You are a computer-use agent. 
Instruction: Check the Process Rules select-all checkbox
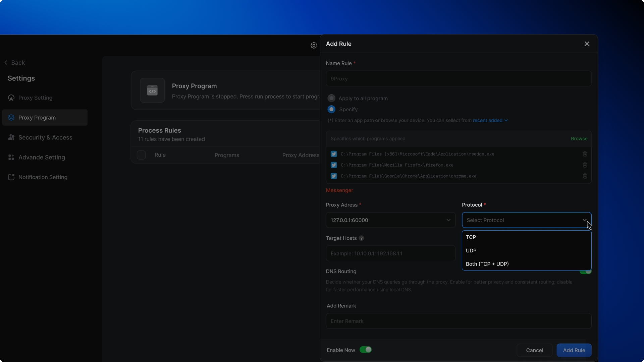tap(141, 155)
